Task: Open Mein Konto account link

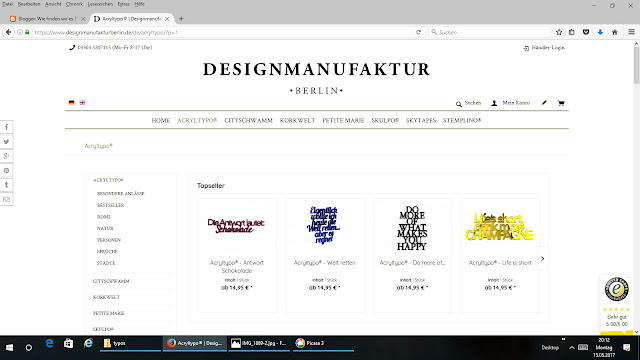Action: point(511,103)
